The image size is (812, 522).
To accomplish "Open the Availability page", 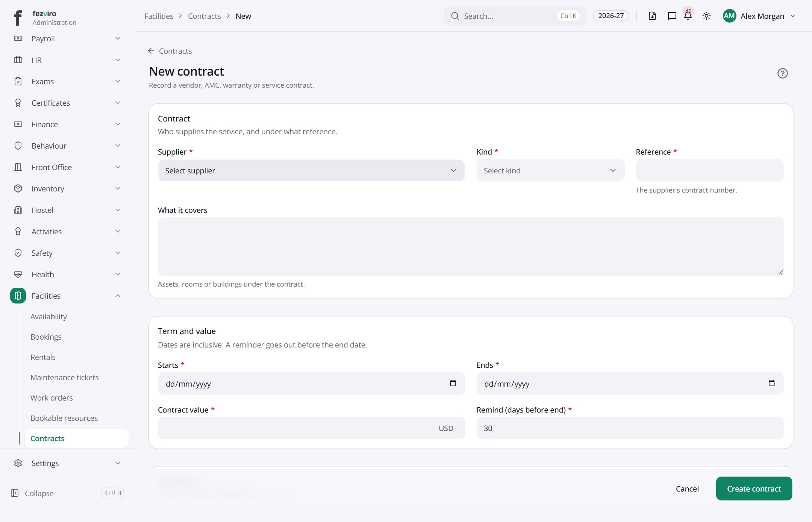I will [x=48, y=316].
